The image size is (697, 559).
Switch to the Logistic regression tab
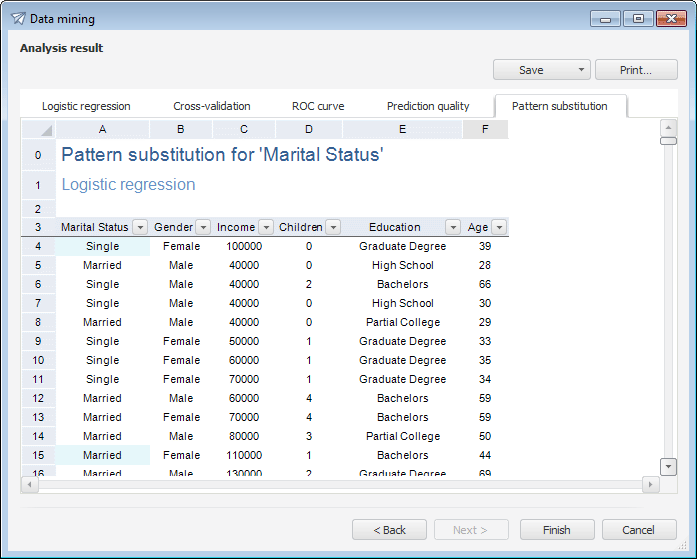(x=86, y=106)
